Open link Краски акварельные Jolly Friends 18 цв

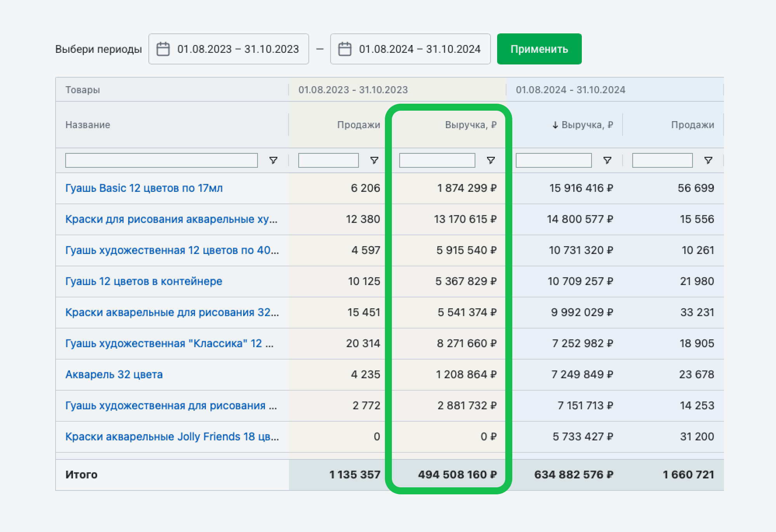pyautogui.click(x=172, y=437)
